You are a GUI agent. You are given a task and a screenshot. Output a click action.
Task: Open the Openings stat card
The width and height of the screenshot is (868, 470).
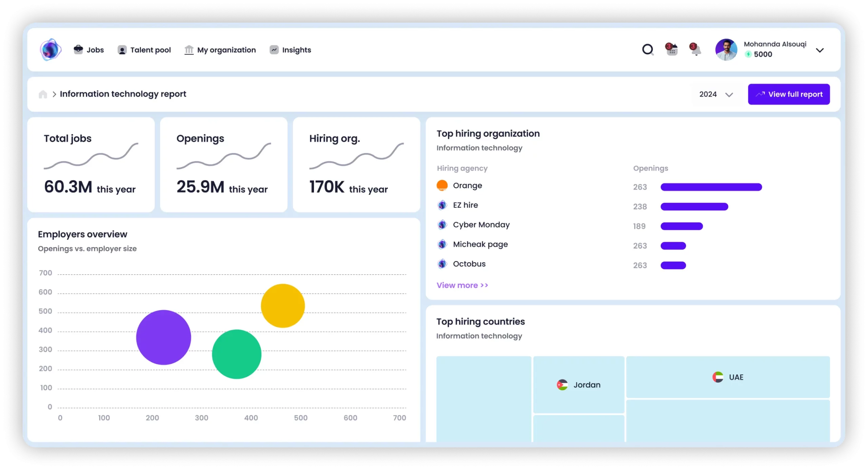(x=223, y=165)
